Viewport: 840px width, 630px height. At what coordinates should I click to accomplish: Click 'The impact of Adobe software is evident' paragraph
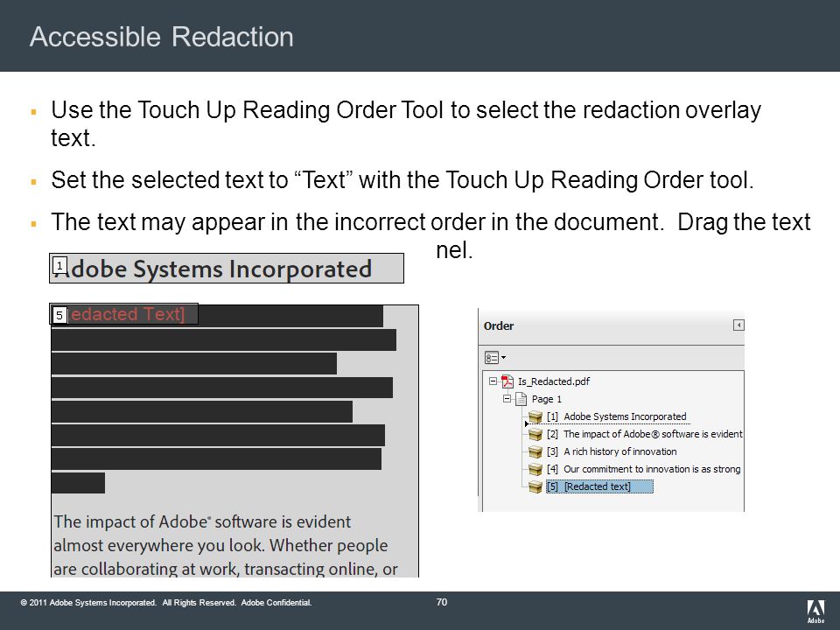coord(225,545)
